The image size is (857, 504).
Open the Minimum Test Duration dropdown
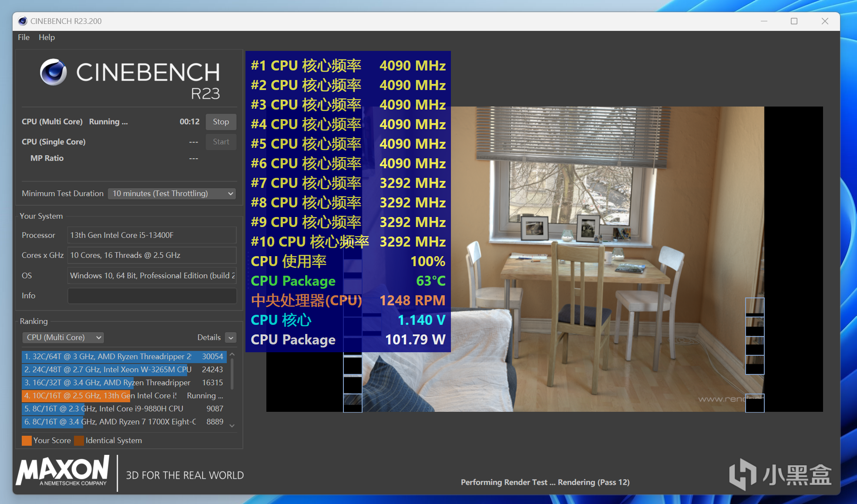[x=172, y=194]
